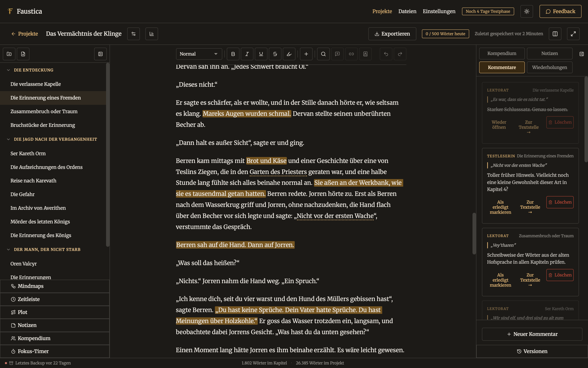Click the 0 / 500 Wörter heute progress badge
This screenshot has width=588, height=368.
tap(445, 34)
